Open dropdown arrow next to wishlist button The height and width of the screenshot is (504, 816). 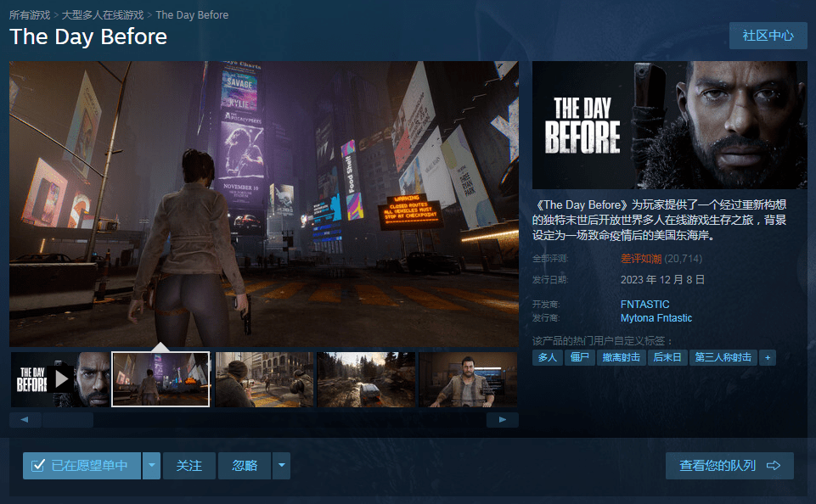pyautogui.click(x=151, y=466)
